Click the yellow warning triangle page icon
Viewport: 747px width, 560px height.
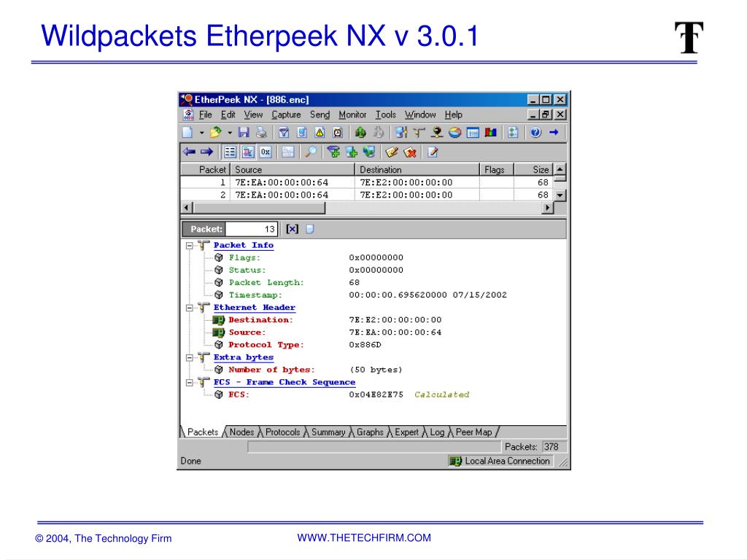(x=320, y=133)
